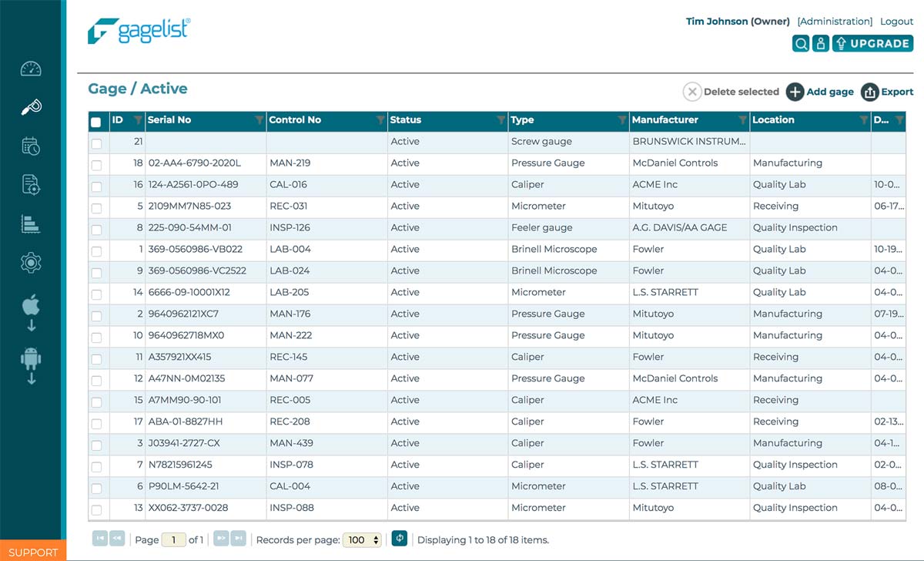Open the gage caliper icon in sidebar
This screenshot has width=924, height=561.
[31, 107]
